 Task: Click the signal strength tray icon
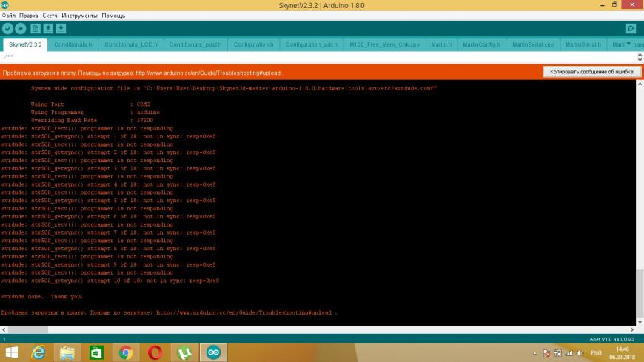pos(568,353)
